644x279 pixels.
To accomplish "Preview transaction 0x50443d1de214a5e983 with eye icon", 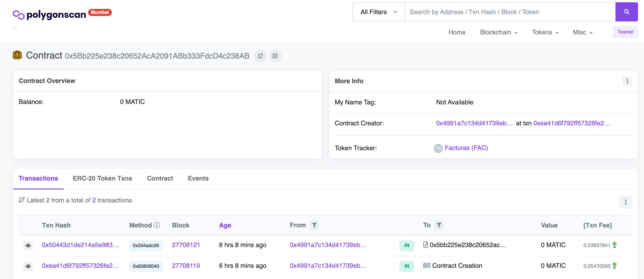I will (x=28, y=245).
